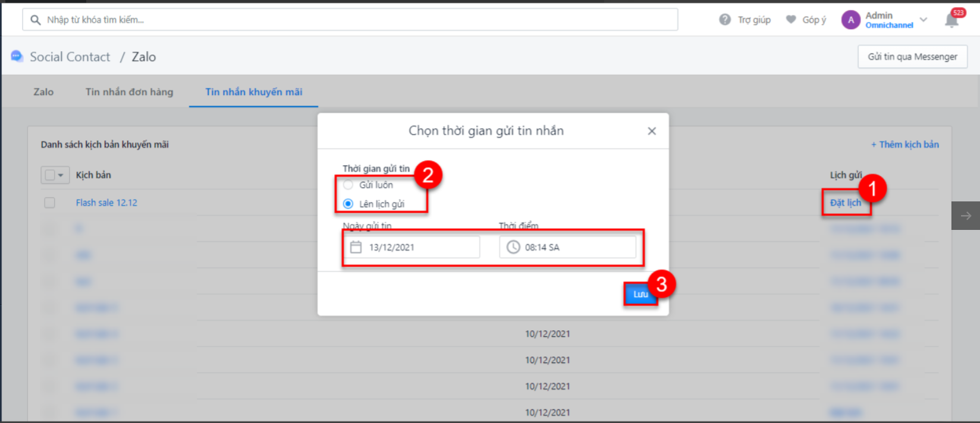Screen dimensions: 980x423
Task: Click the Kịch bản column header
Action: pyautogui.click(x=93, y=175)
